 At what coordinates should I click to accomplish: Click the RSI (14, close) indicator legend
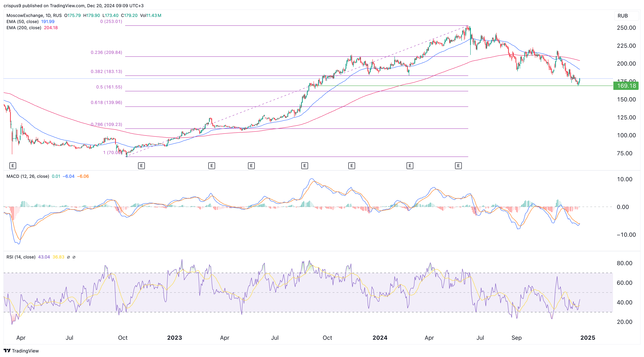[21, 257]
